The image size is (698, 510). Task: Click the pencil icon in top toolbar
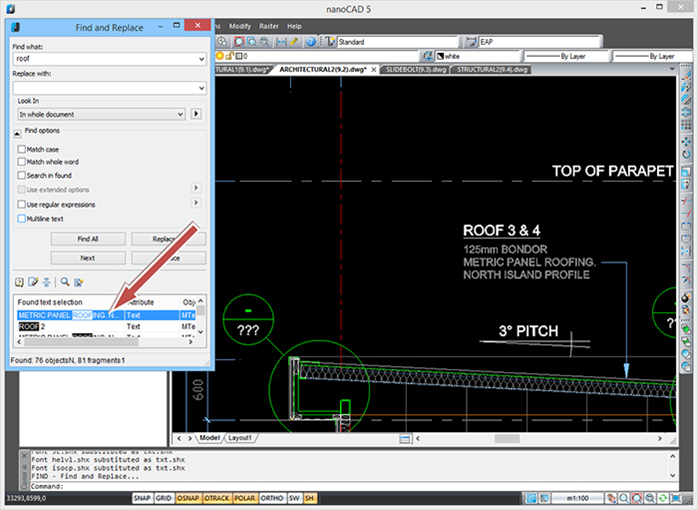(295, 42)
